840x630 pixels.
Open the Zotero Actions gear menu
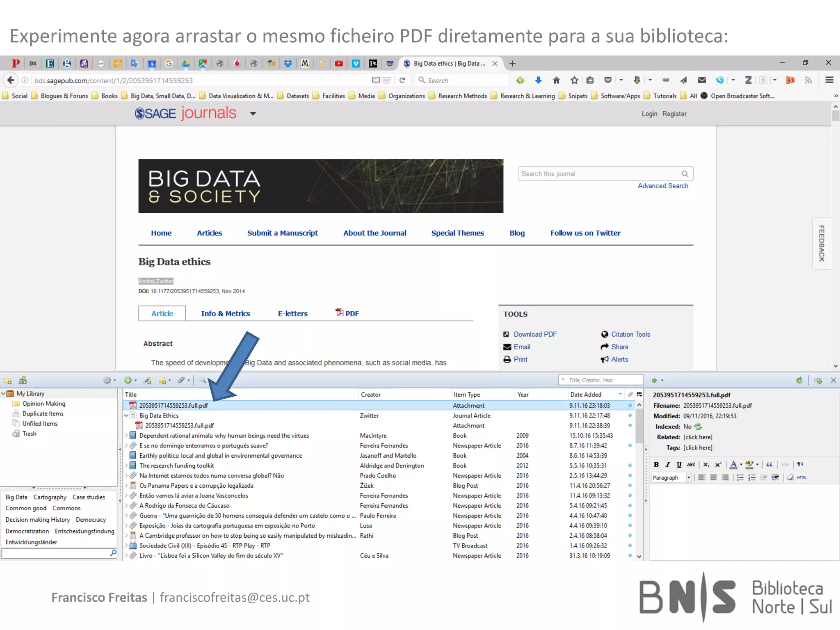click(109, 380)
